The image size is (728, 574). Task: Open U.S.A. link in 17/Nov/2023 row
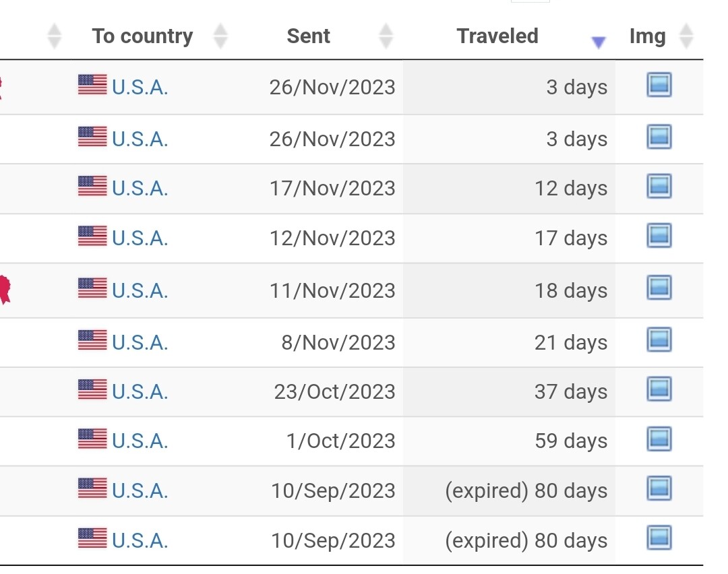[x=140, y=189]
